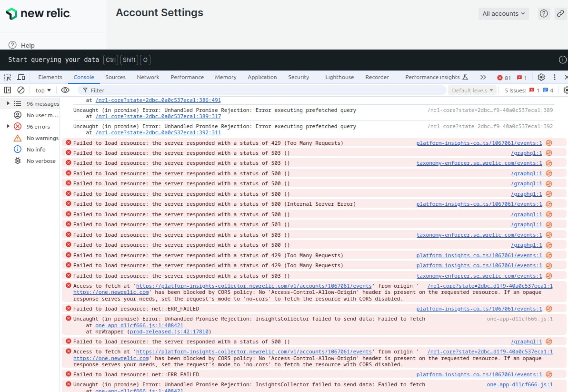Click AI insight icon on Internal Server Error row

point(549,204)
